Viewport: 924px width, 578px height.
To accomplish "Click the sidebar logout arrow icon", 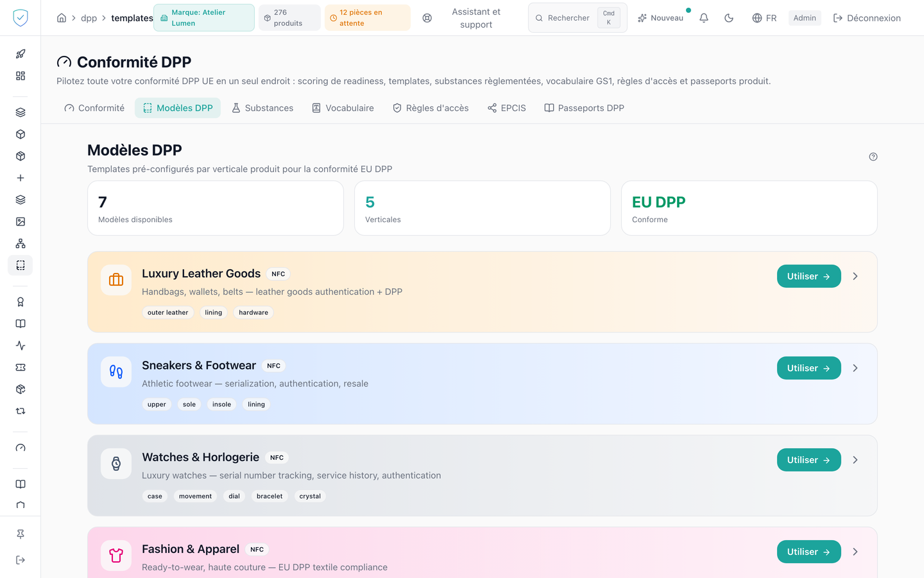I will 21,560.
